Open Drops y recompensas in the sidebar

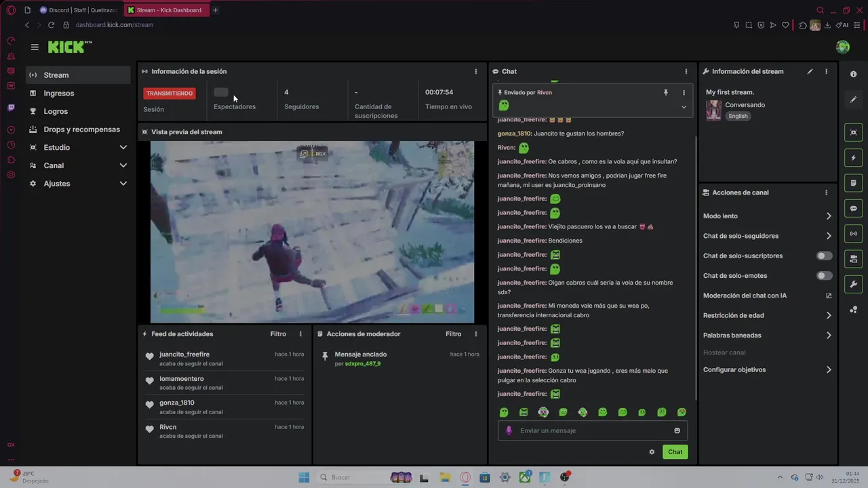(78, 129)
